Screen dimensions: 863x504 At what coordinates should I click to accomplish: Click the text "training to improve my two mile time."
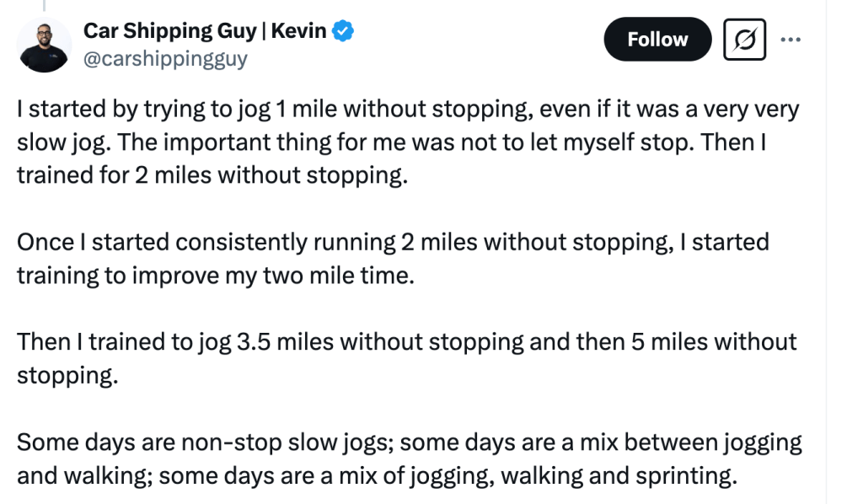(x=216, y=275)
